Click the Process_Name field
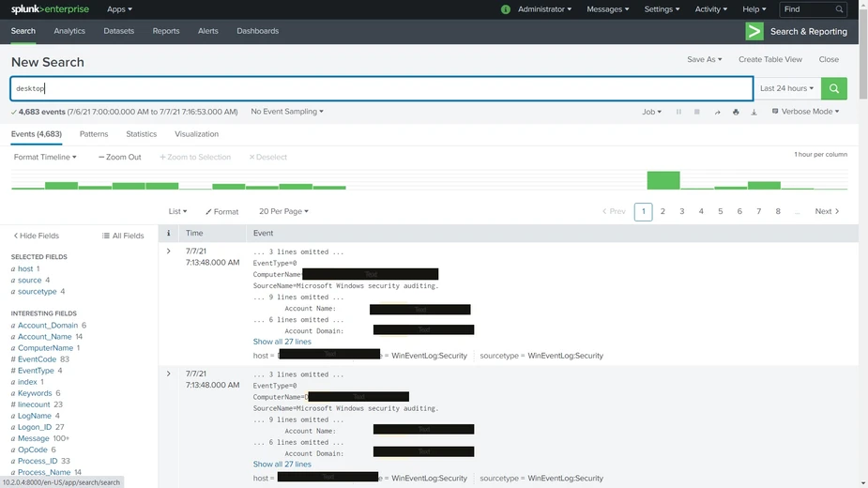The width and height of the screenshot is (868, 488). tap(44, 472)
